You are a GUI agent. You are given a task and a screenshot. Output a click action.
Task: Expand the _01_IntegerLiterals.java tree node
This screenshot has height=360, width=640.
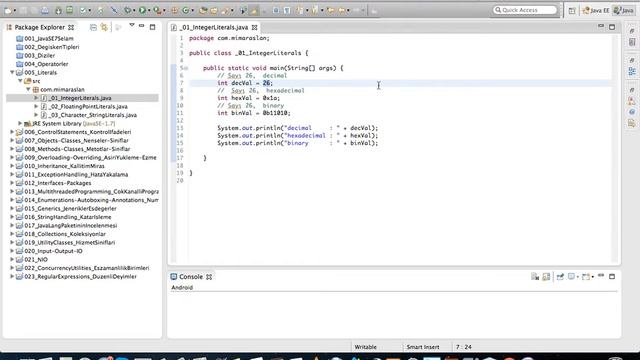tap(36, 98)
